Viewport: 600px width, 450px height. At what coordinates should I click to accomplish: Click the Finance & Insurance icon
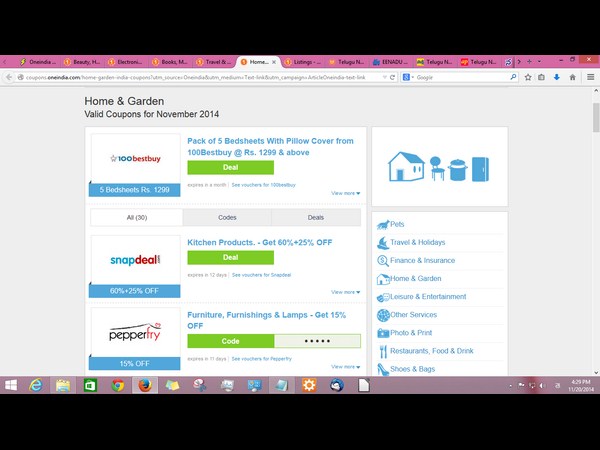(383, 261)
